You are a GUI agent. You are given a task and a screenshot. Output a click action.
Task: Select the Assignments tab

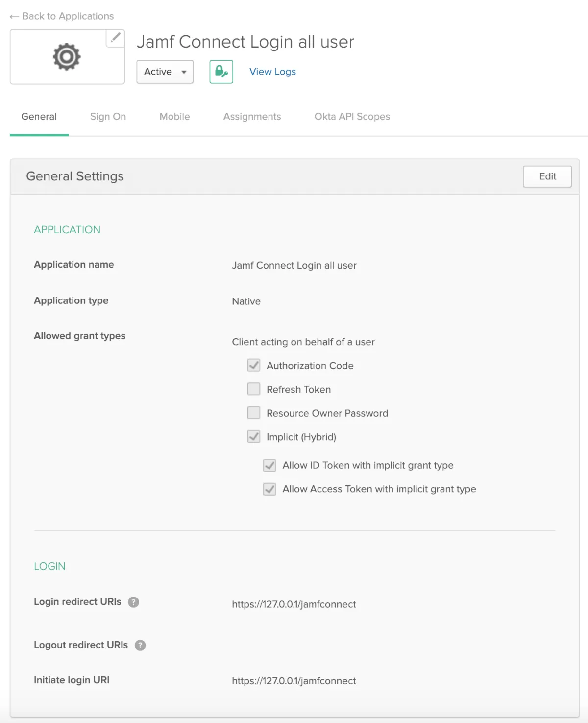252,117
